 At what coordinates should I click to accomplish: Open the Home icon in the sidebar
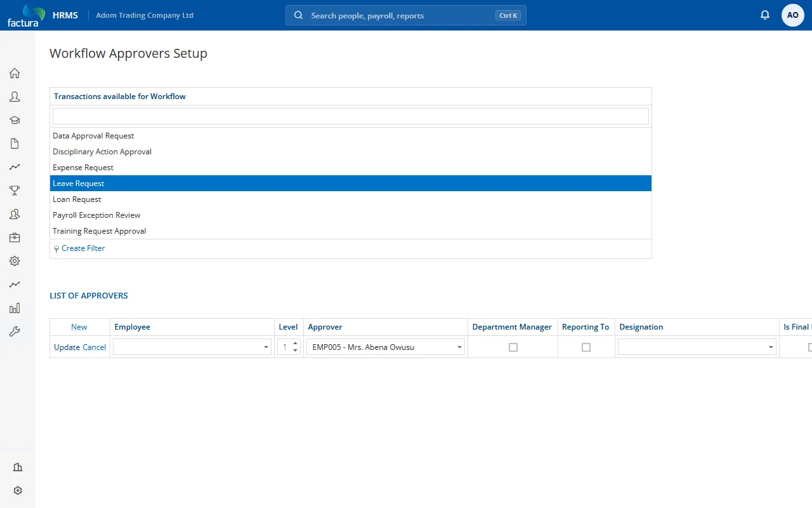pos(15,73)
